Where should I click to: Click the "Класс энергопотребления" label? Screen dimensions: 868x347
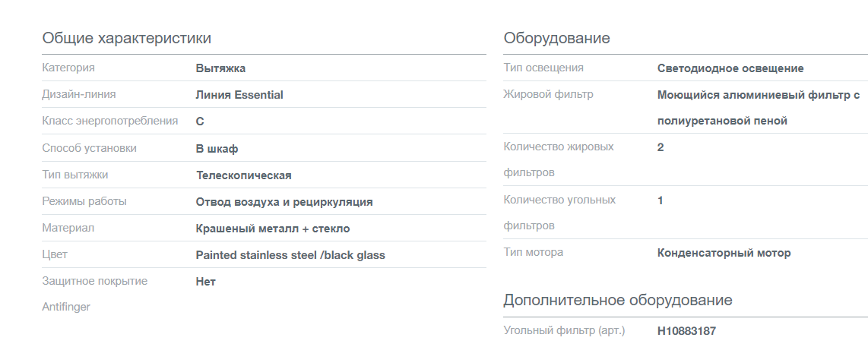[x=109, y=121]
